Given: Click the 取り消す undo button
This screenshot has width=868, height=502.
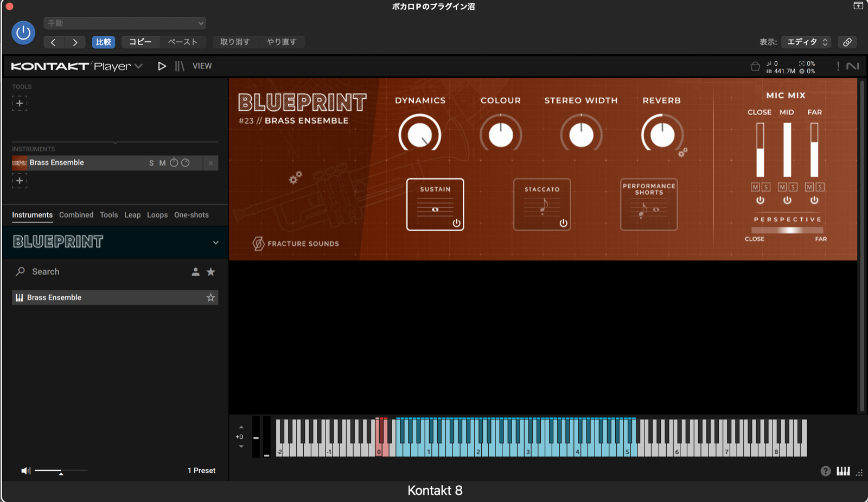Looking at the screenshot, I should click(235, 42).
